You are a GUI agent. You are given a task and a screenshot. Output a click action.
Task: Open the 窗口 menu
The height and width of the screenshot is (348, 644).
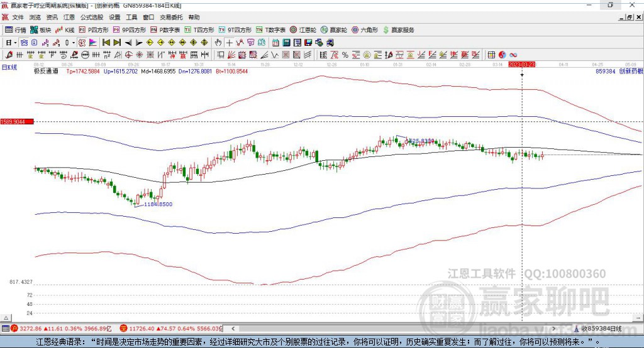coord(148,17)
